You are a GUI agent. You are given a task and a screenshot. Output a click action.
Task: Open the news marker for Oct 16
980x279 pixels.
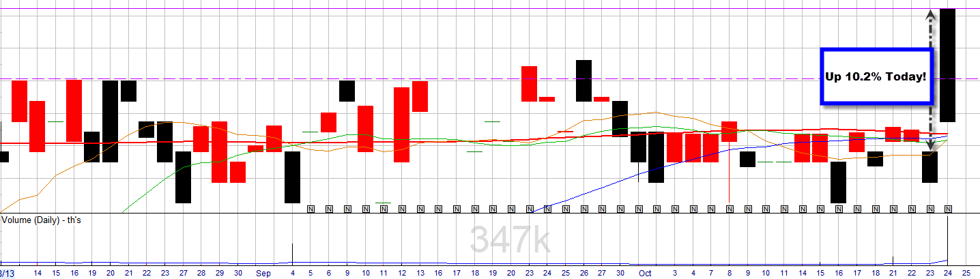coord(839,209)
